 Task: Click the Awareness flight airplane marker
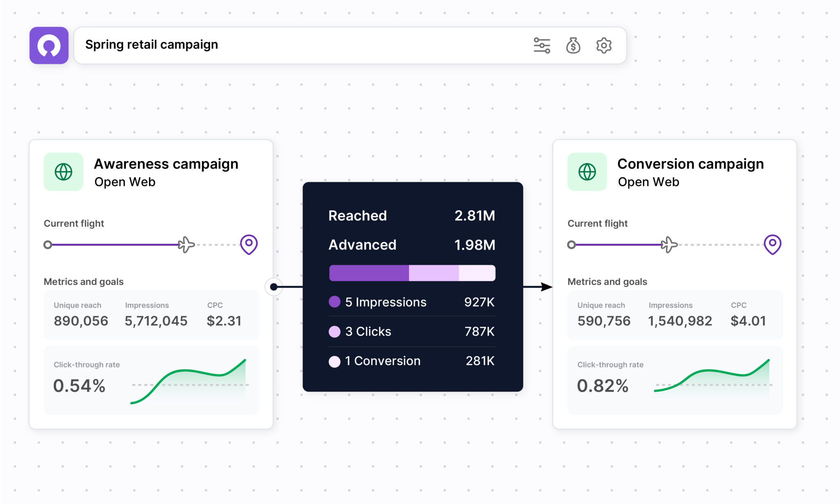point(187,245)
